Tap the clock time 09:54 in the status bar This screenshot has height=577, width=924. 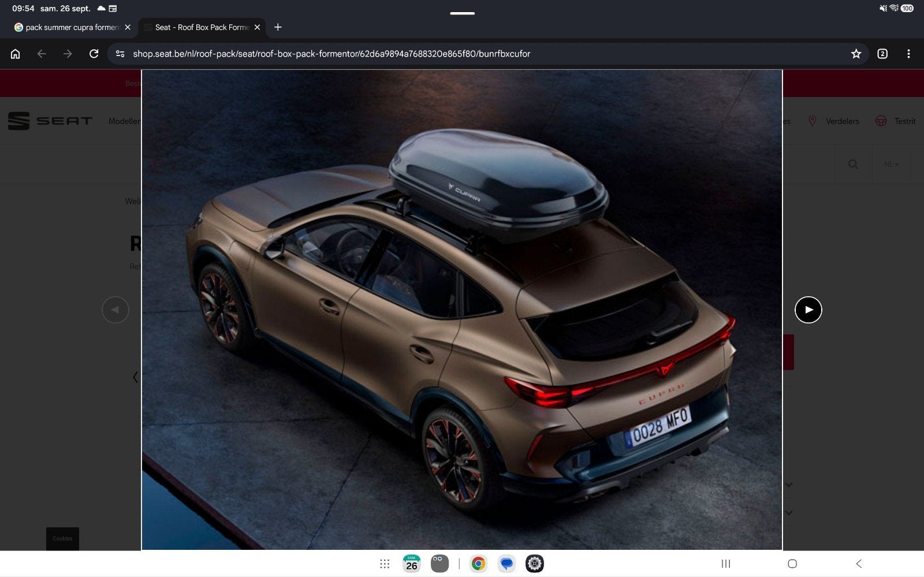(23, 9)
